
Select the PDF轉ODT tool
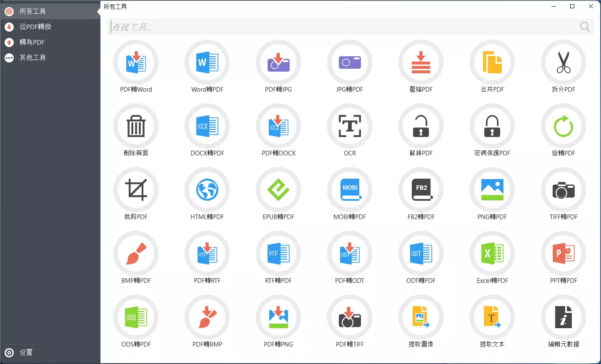point(350,254)
